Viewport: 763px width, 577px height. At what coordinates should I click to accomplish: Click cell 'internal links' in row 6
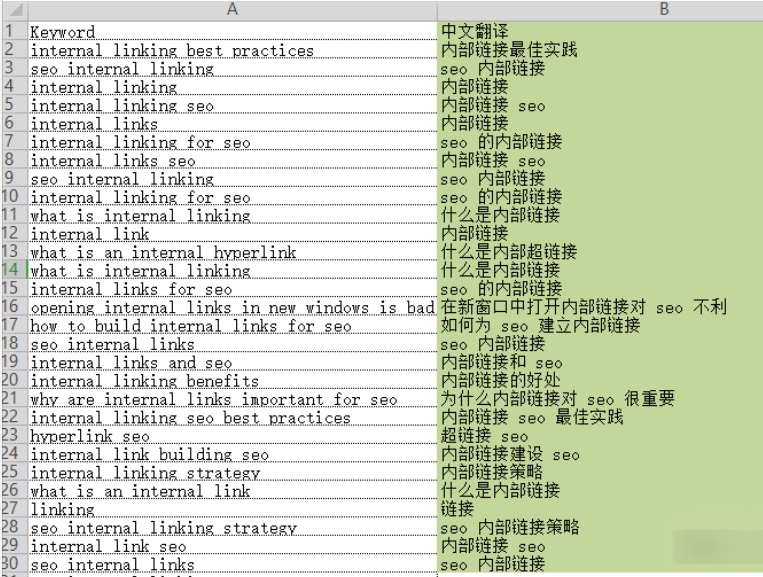point(232,123)
